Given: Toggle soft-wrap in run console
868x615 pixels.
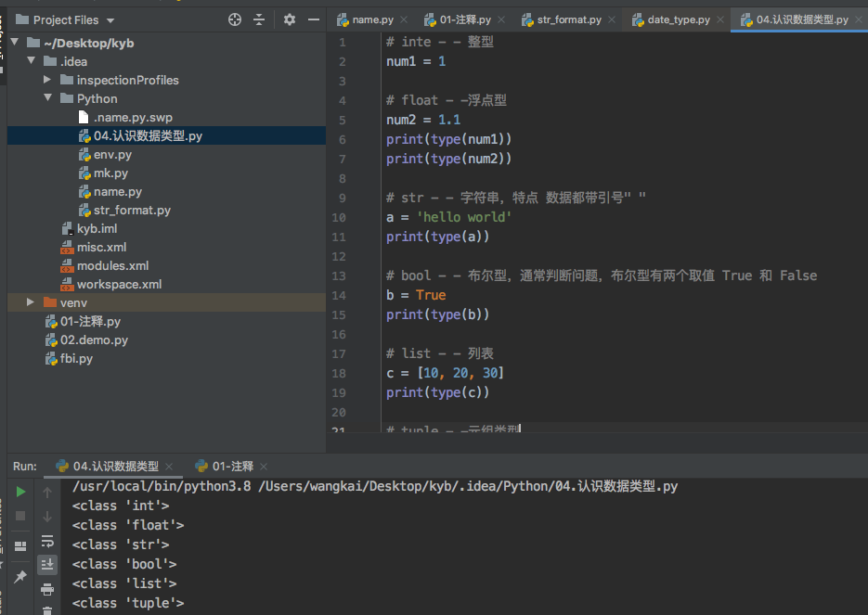Looking at the screenshot, I should 47,541.
